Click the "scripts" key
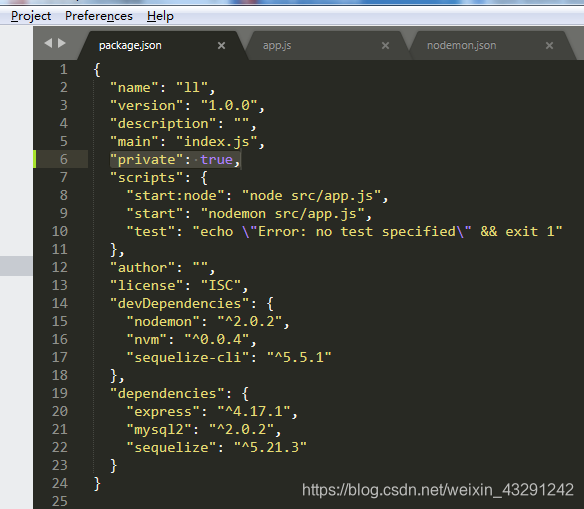The image size is (584, 509). pyautogui.click(x=146, y=178)
